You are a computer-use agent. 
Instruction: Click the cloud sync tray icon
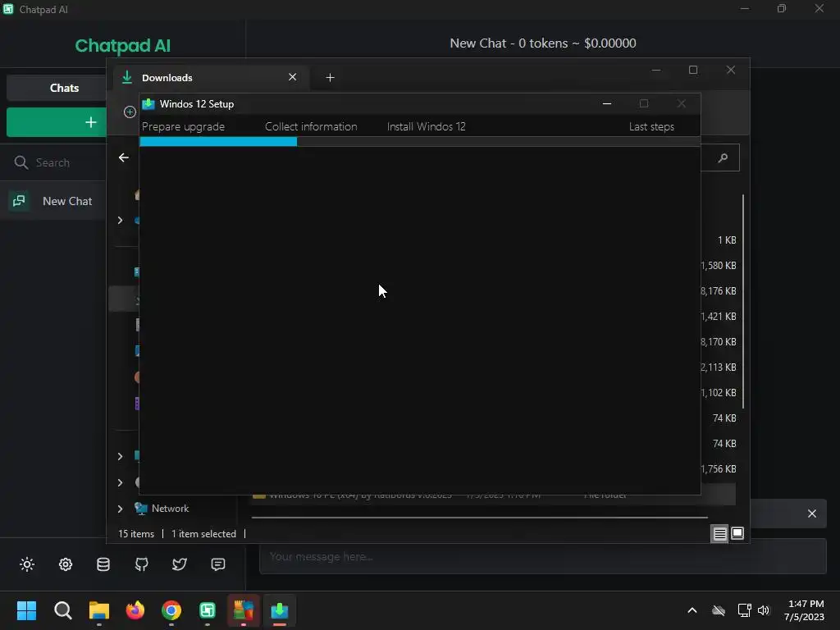[x=719, y=610]
